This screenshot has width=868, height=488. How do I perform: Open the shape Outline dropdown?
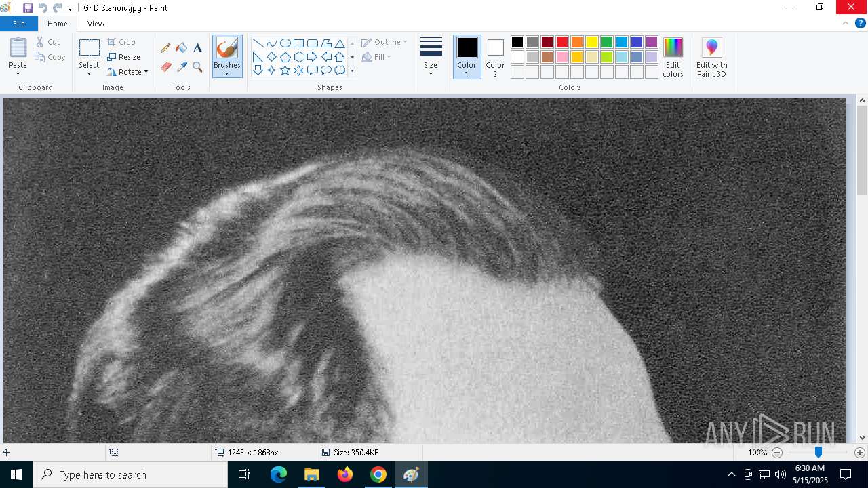(x=384, y=42)
